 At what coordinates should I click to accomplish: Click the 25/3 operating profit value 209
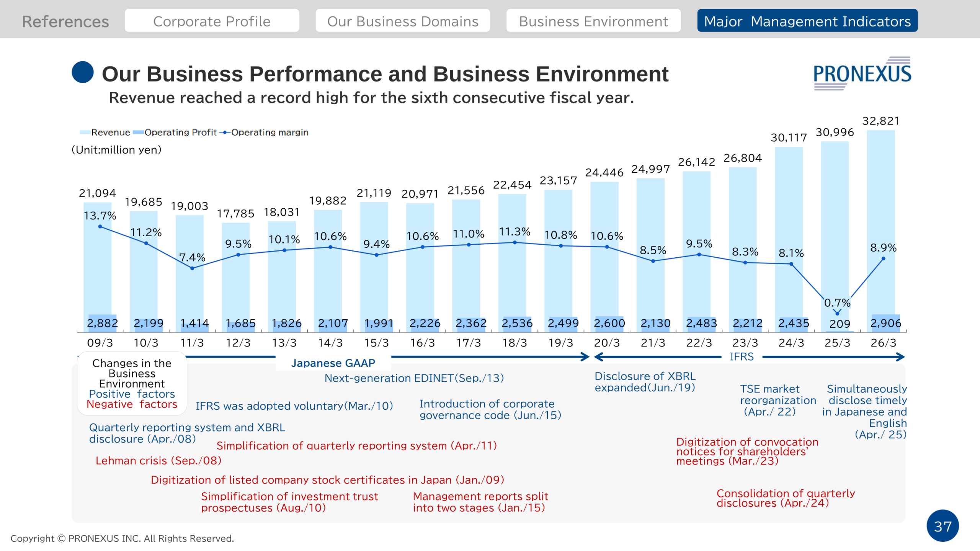coord(840,324)
